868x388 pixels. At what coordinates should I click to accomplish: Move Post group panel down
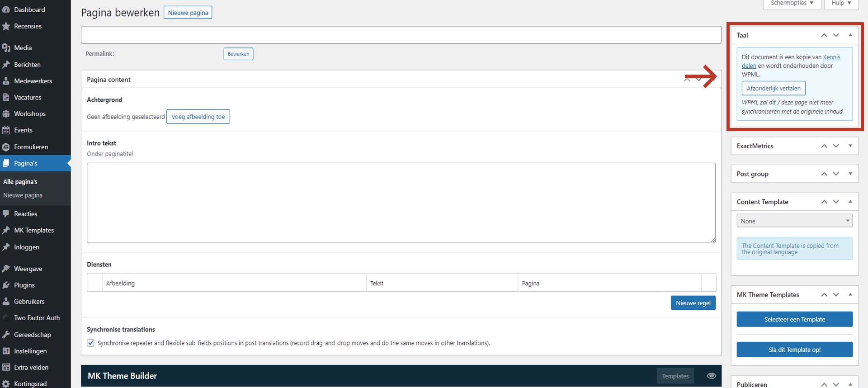click(836, 174)
